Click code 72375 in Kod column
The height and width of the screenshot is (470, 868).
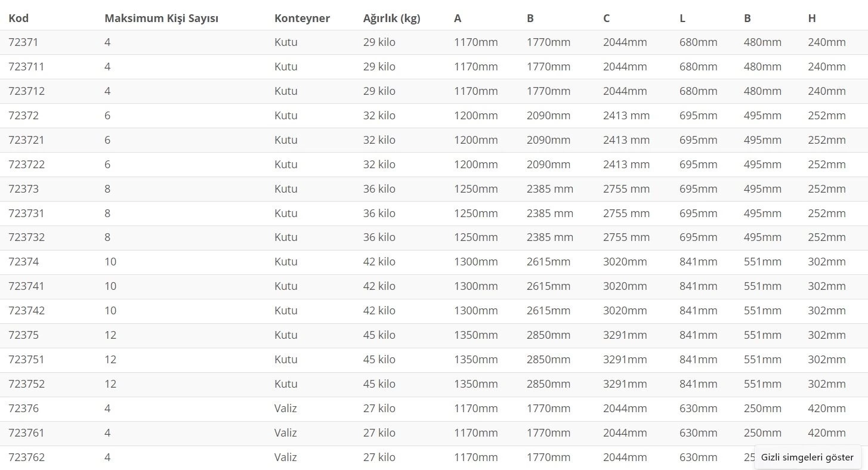[x=23, y=335]
